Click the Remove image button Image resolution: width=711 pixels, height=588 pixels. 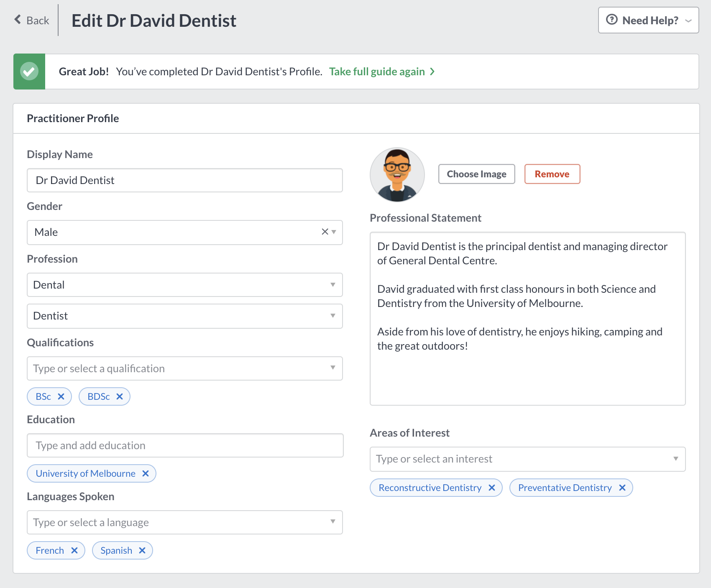click(552, 174)
